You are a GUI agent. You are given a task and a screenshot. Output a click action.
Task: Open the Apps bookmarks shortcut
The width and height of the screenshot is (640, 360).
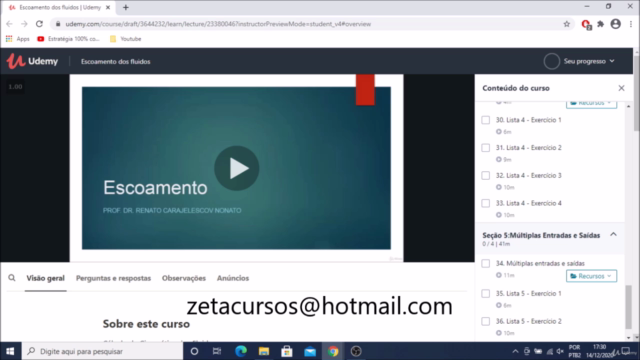coord(18,39)
